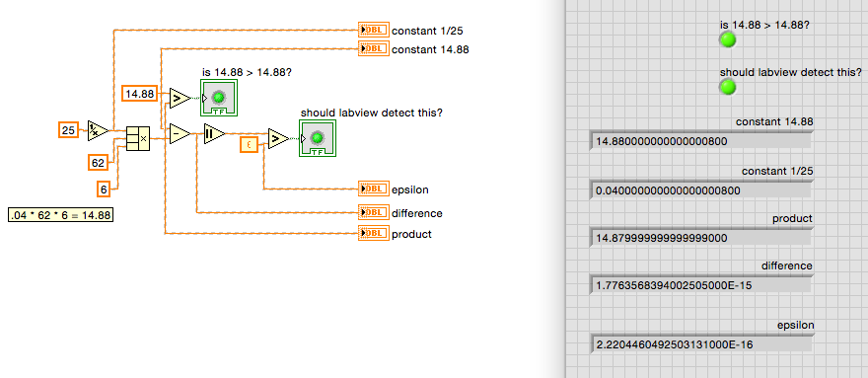Click front panel LED 'should labview detect this?'
The image size is (868, 378).
[x=727, y=87]
